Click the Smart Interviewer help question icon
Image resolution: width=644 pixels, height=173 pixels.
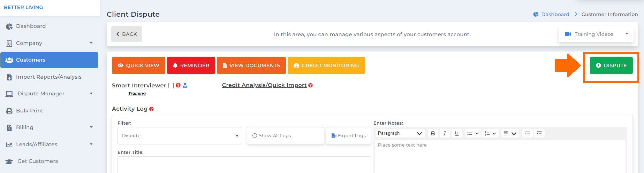coord(178,85)
